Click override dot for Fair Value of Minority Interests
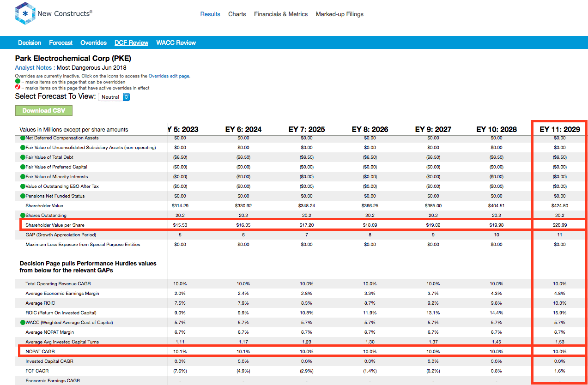The width and height of the screenshot is (588, 385). tap(23, 176)
